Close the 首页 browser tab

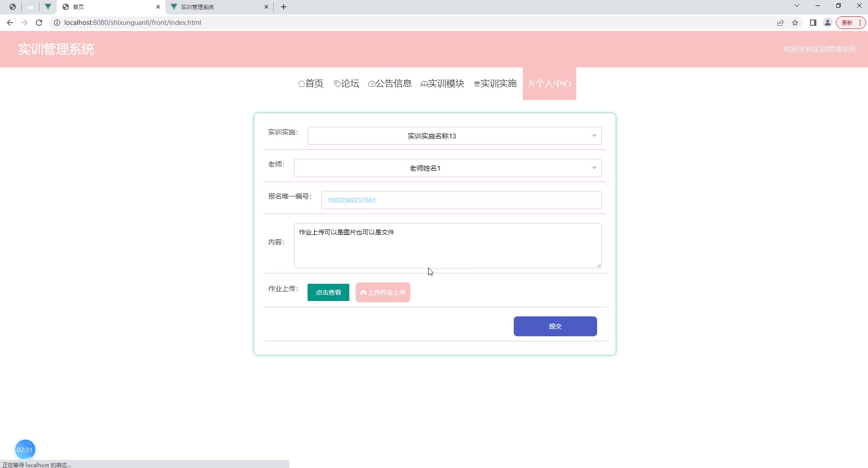coord(158,7)
